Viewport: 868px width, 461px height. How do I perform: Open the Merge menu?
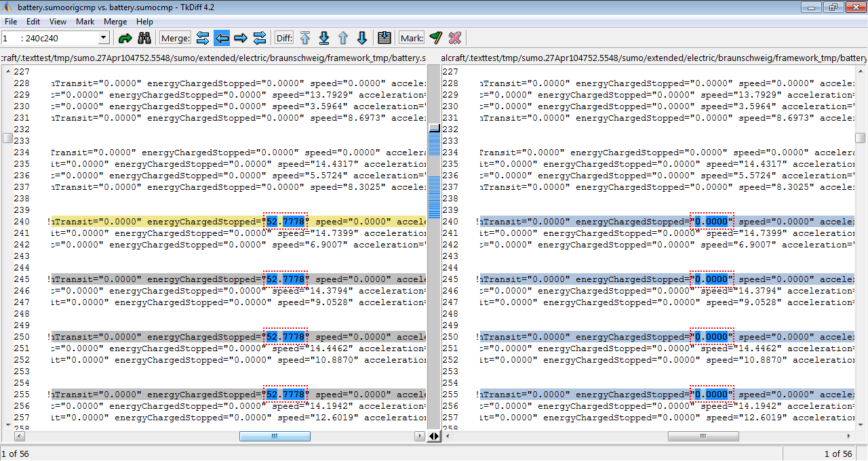[x=115, y=22]
